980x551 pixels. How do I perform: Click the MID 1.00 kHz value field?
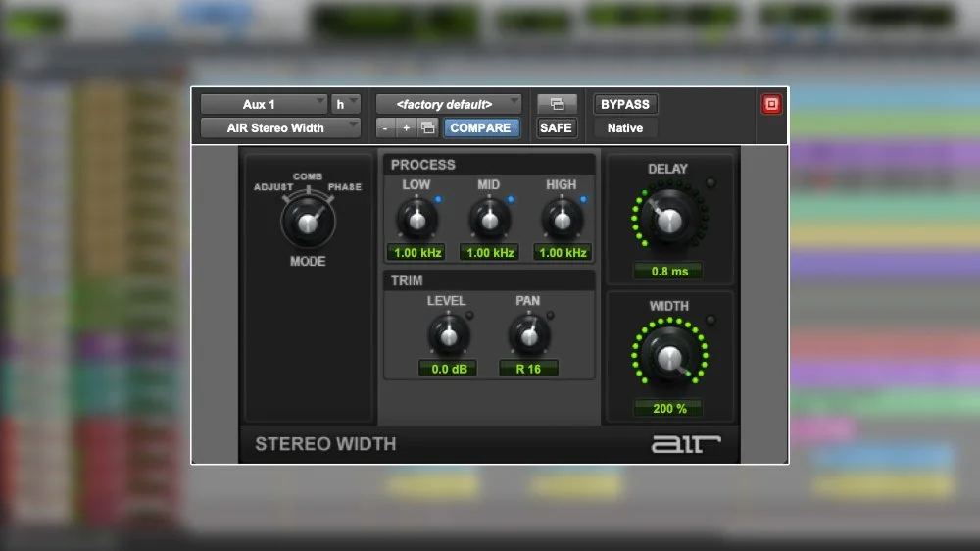pyautogui.click(x=489, y=253)
